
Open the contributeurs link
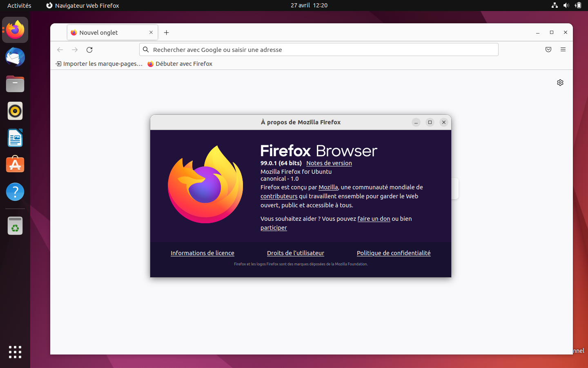point(279,196)
